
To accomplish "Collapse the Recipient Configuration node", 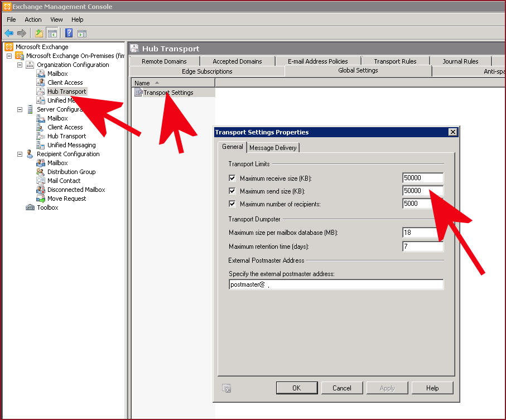I will pos(20,154).
